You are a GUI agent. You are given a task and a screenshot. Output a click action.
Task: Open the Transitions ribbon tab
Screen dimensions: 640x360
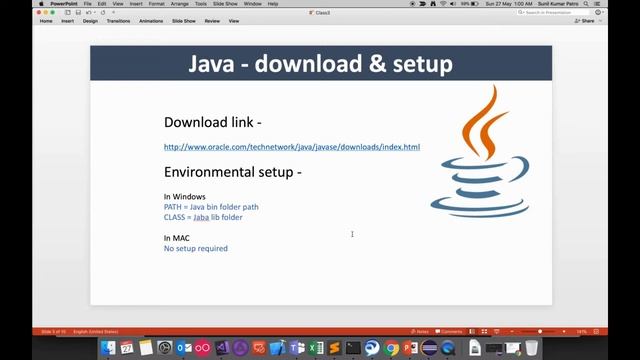[x=118, y=21]
